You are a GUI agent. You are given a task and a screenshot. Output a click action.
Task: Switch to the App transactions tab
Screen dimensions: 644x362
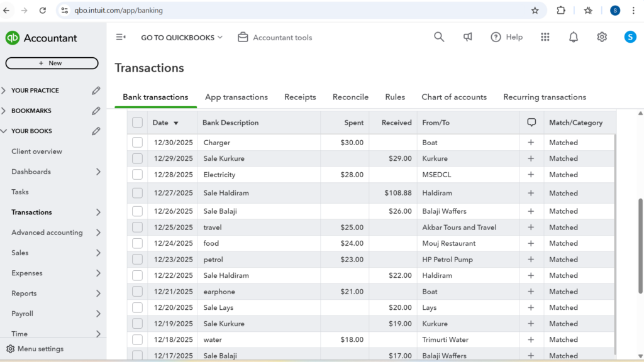point(236,97)
